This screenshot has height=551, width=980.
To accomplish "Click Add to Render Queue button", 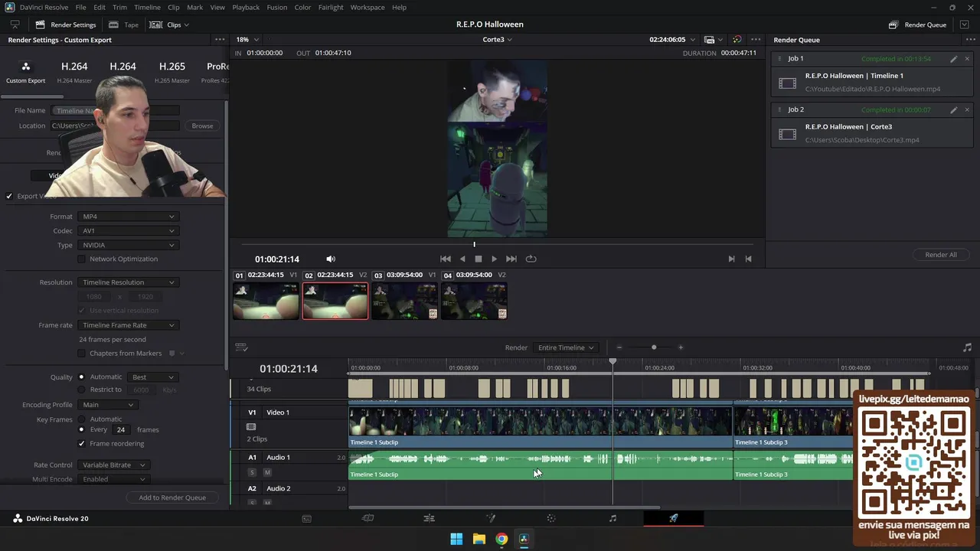I will [x=172, y=497].
